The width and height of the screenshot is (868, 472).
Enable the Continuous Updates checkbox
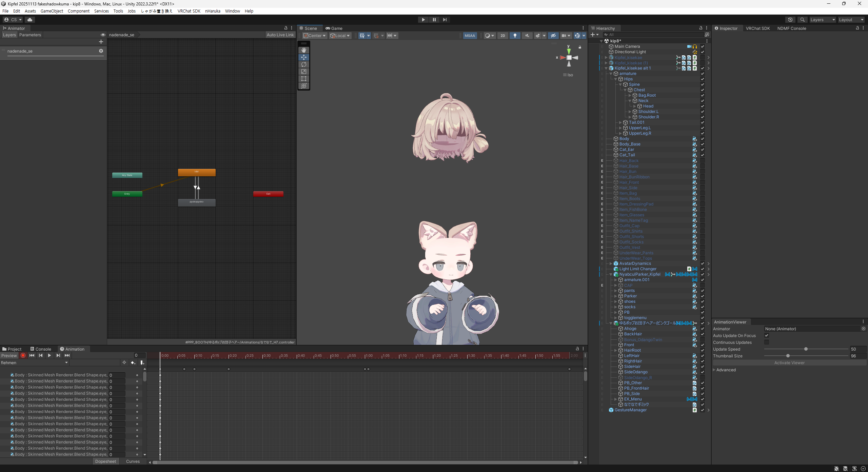(767, 342)
